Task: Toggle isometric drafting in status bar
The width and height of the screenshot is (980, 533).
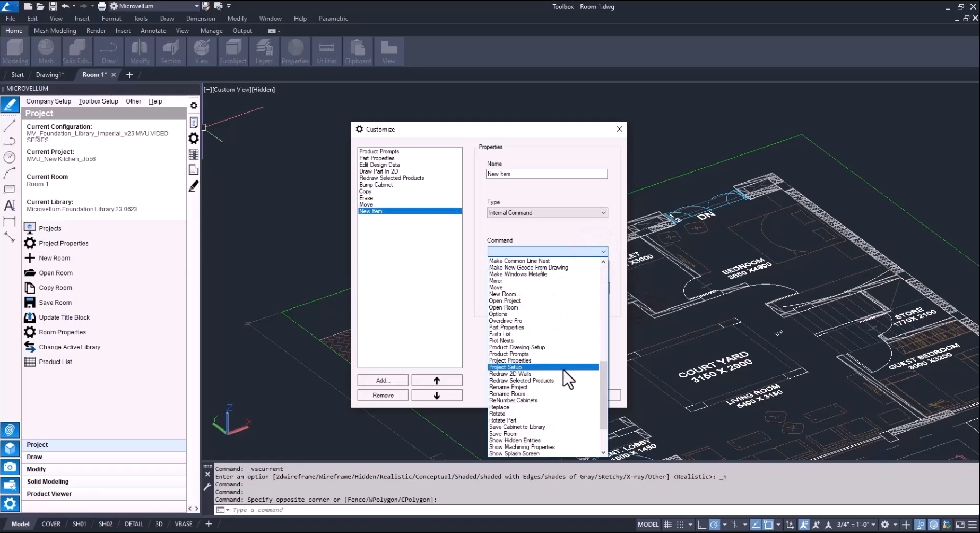Action: tap(735, 525)
